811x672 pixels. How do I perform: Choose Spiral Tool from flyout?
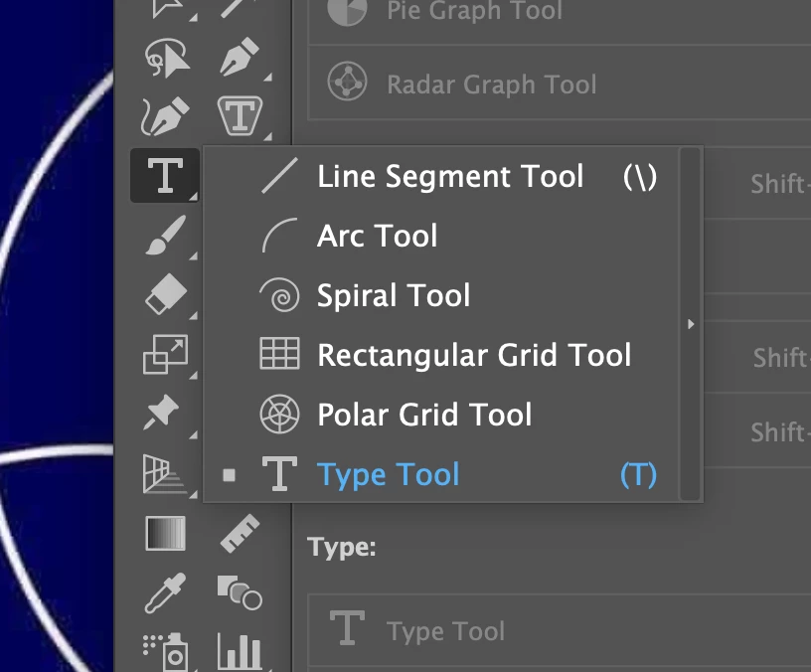tap(442, 295)
